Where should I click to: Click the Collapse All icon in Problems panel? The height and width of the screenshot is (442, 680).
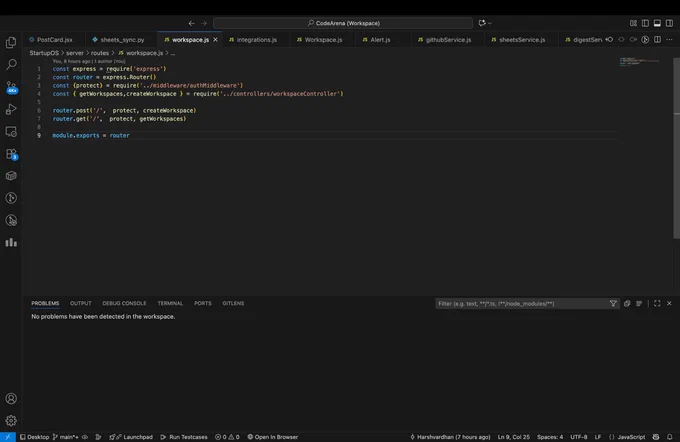pos(627,304)
